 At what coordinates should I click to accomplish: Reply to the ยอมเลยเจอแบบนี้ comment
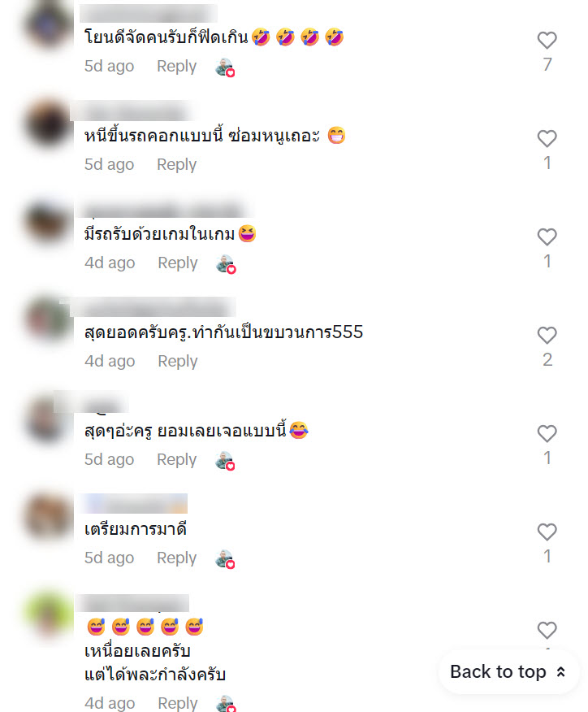(176, 459)
